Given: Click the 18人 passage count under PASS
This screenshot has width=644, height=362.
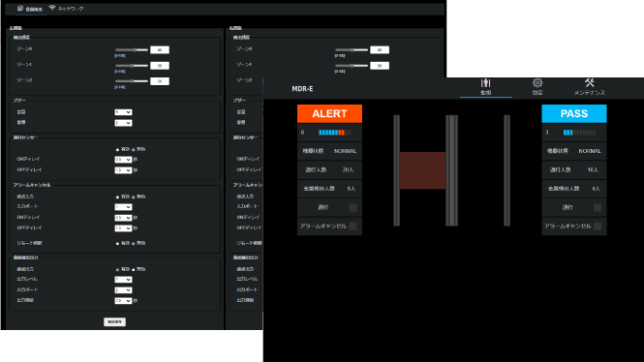Looking at the screenshot, I should (x=593, y=169).
